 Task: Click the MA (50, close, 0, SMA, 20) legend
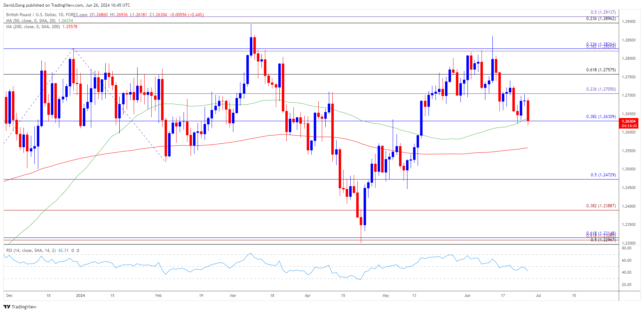tap(31, 21)
